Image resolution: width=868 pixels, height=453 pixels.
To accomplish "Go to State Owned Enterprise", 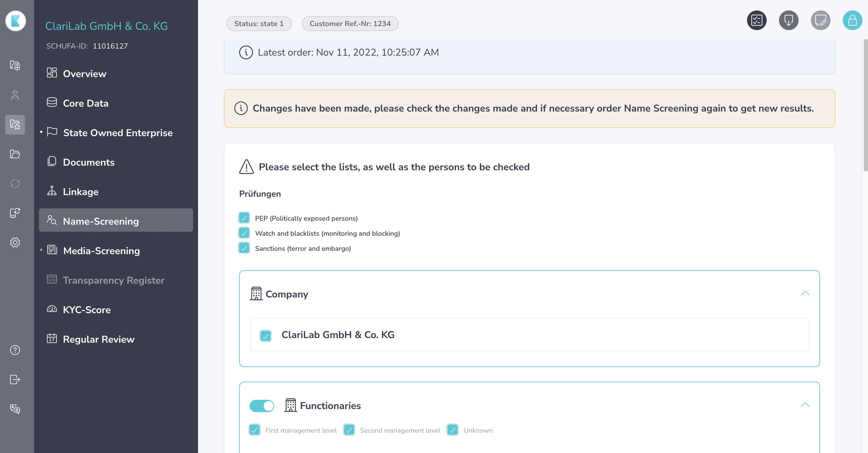I will pos(116,132).
